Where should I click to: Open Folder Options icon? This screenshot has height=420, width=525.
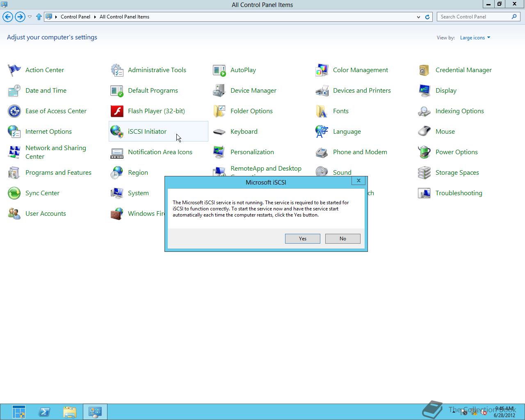pyautogui.click(x=219, y=111)
